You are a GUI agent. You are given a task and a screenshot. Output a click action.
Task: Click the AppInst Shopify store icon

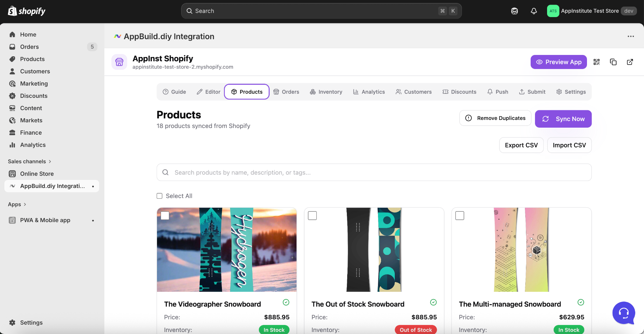pyautogui.click(x=119, y=62)
